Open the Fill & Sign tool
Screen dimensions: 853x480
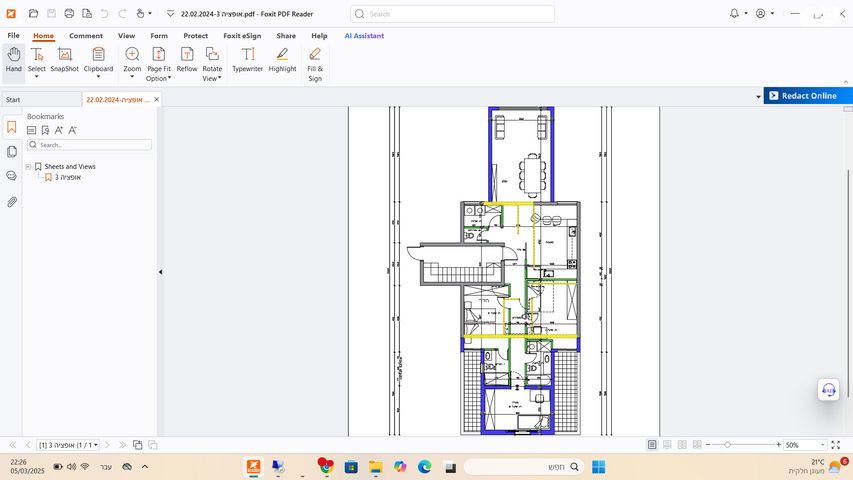315,63
